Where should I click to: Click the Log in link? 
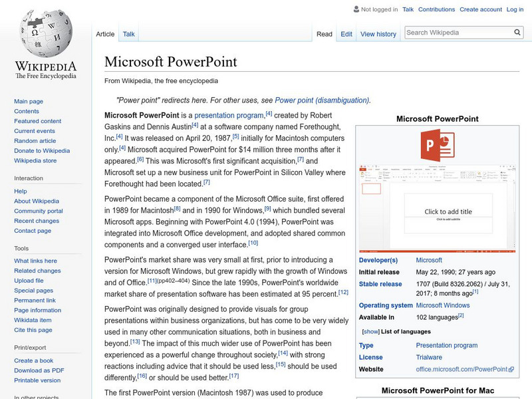(x=515, y=10)
